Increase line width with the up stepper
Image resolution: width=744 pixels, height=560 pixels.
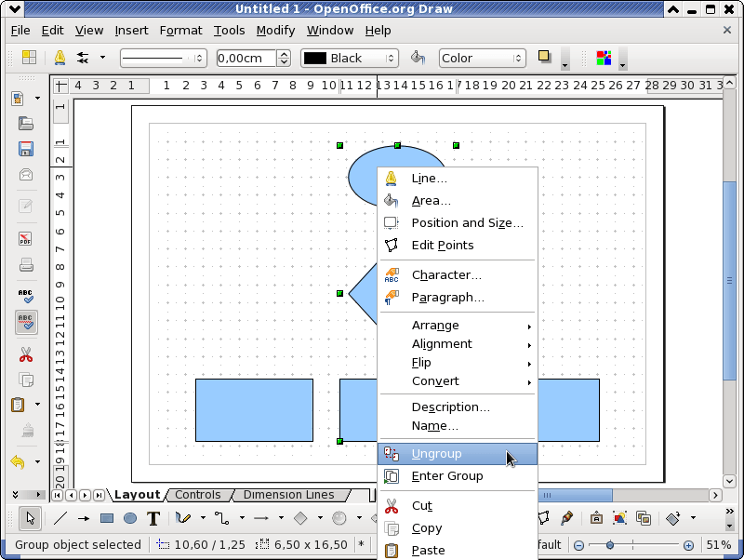pyautogui.click(x=284, y=54)
